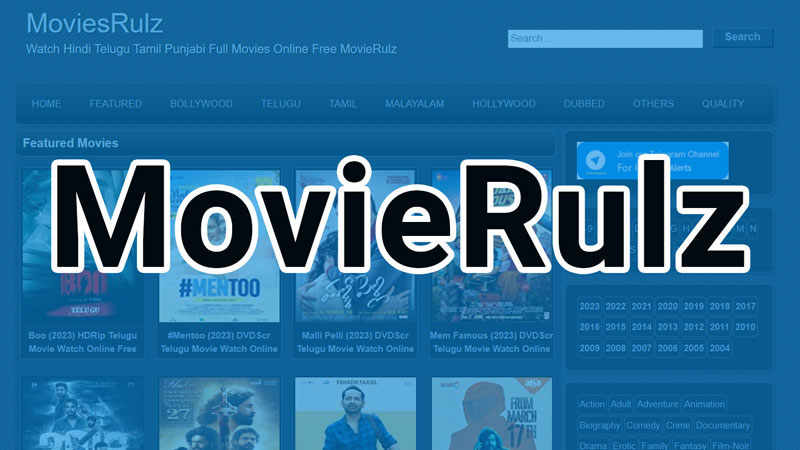Filter movies by year 2017

coord(745,306)
